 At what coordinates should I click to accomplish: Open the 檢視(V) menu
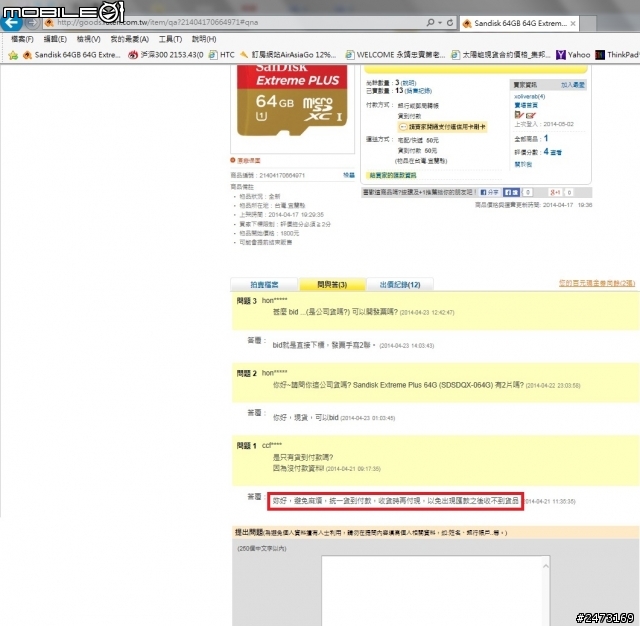(x=89, y=39)
